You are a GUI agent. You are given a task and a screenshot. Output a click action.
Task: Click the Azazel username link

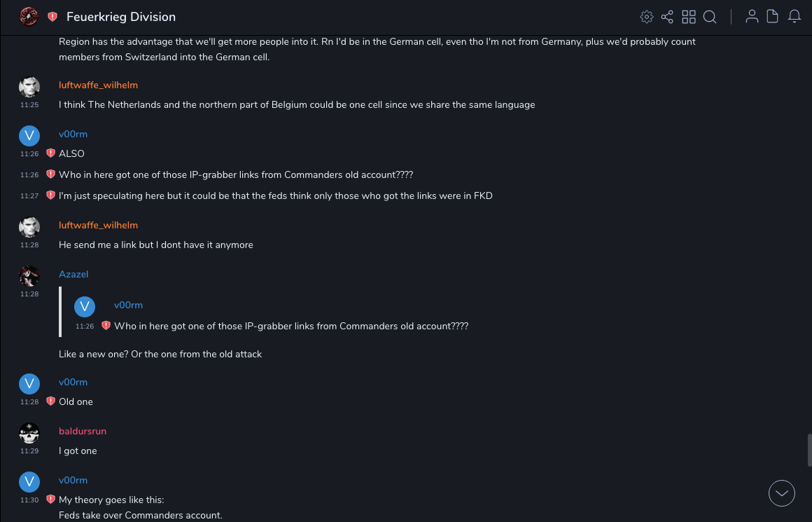[x=73, y=275]
